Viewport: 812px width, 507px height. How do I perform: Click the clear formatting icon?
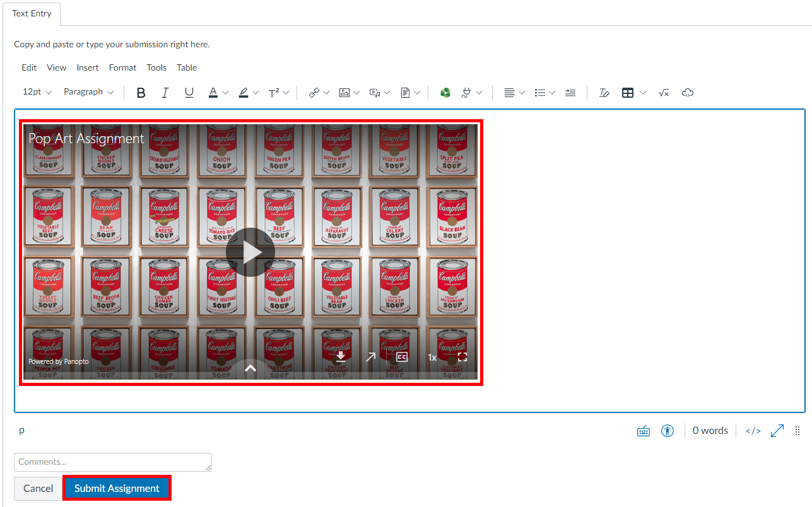pyautogui.click(x=604, y=92)
